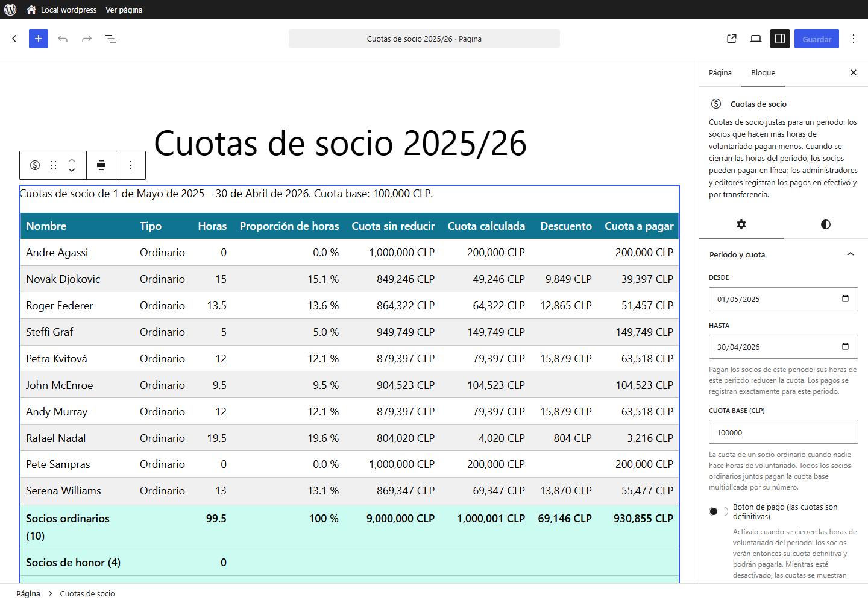
Task: Select Página in the bottom breadcrumb
Action: pyautogui.click(x=28, y=593)
